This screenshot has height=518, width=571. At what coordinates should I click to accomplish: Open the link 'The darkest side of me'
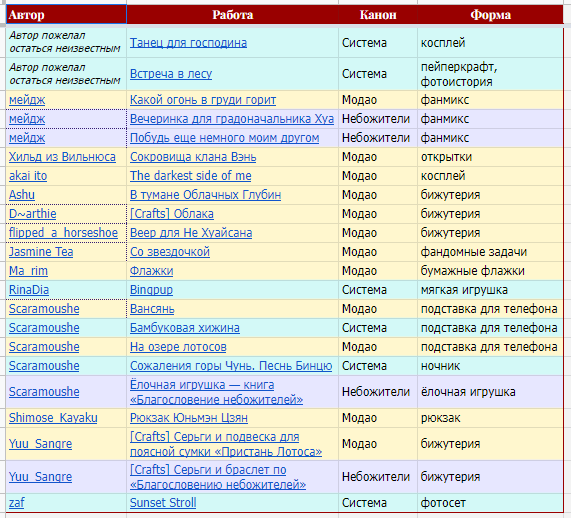tap(190, 176)
